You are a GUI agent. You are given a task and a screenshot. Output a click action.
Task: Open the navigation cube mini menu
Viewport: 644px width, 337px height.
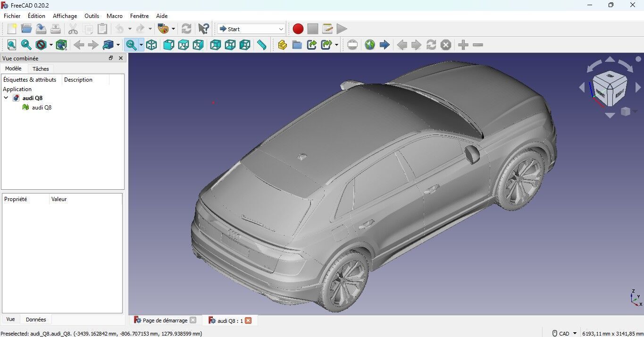[x=628, y=112]
